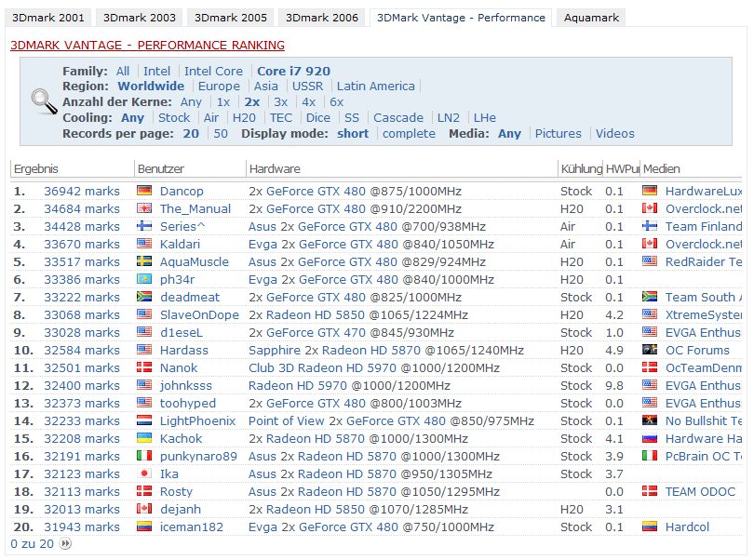
Task: Click Danish flag next to TEAM ODOC
Action: (650, 491)
